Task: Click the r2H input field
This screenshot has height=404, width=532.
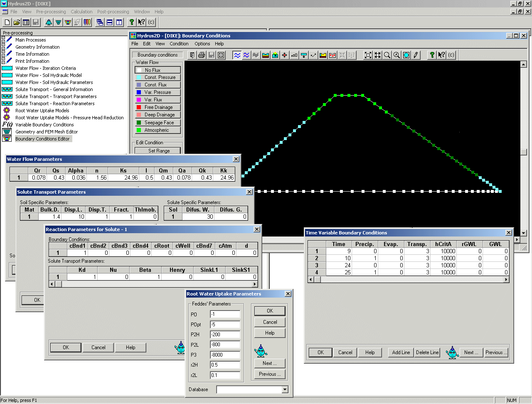Action: tap(225, 365)
